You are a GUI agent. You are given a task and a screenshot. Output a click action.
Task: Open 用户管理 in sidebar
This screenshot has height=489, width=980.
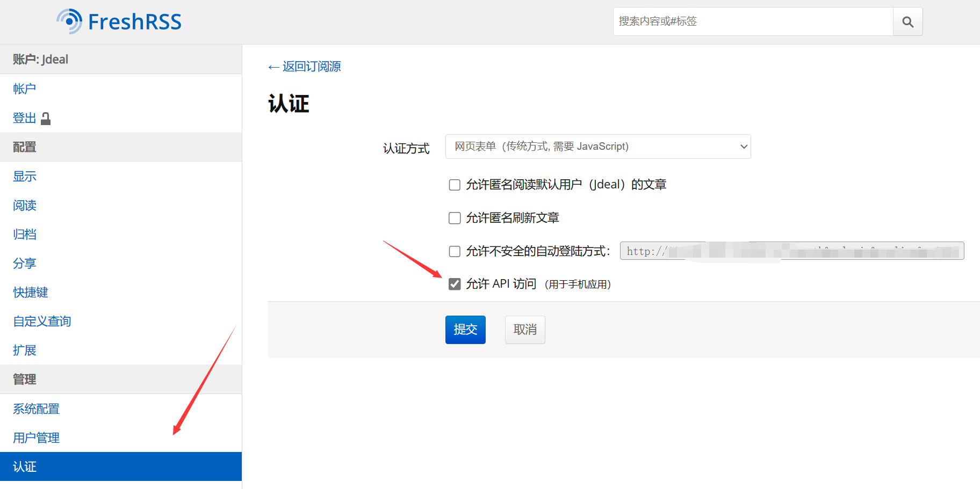pos(37,437)
